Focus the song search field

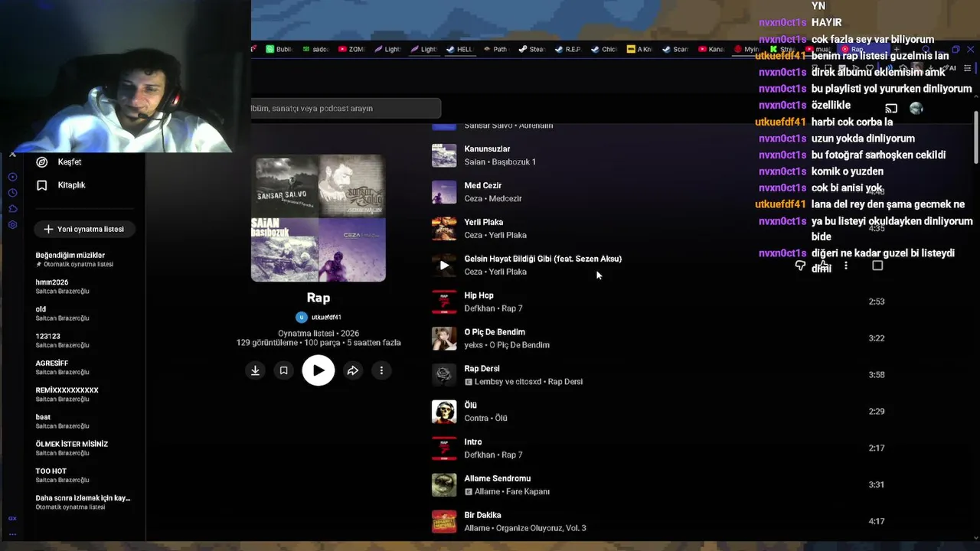[346, 109]
